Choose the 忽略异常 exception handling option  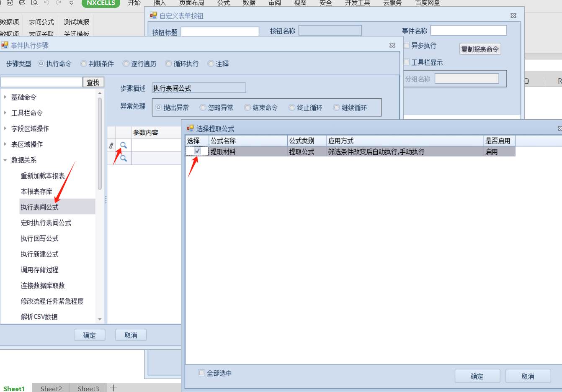(x=203, y=108)
